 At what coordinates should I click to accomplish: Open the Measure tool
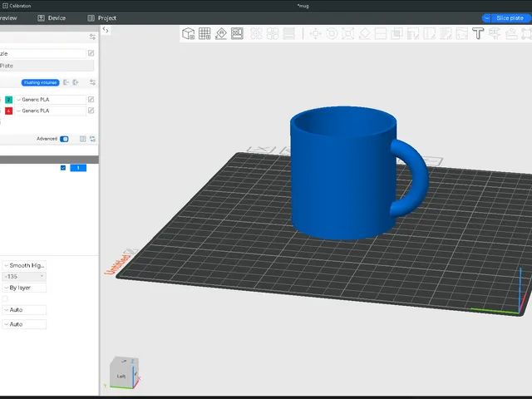pyautogui.click(x=495, y=33)
